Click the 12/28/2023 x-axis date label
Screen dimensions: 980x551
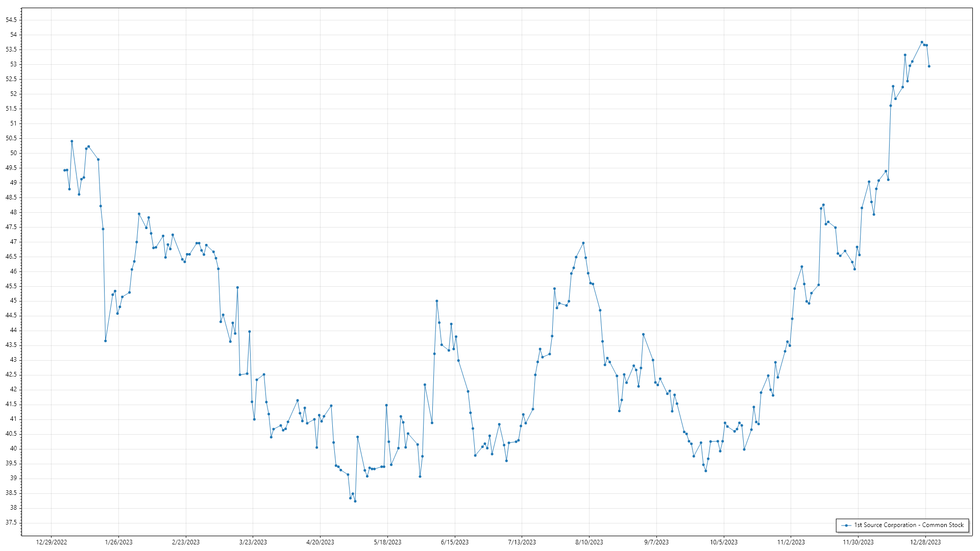click(x=925, y=542)
